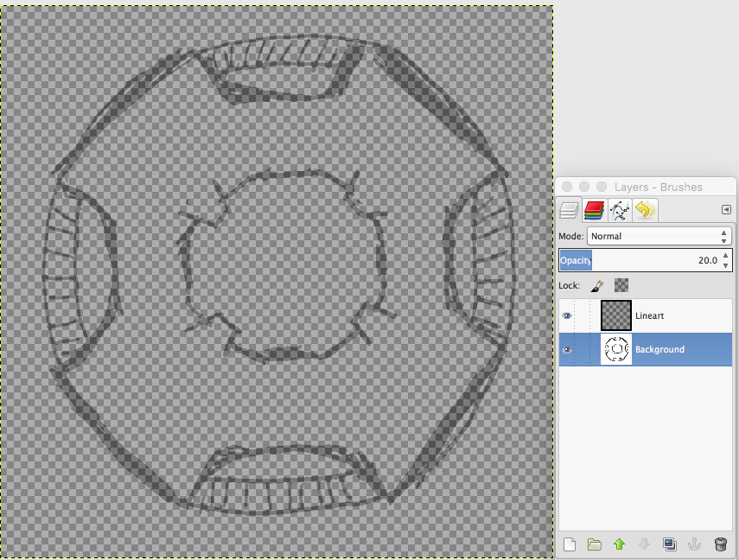This screenshot has width=739, height=560.
Task: Toggle visibility of the Lineart layer
Action: (567, 315)
